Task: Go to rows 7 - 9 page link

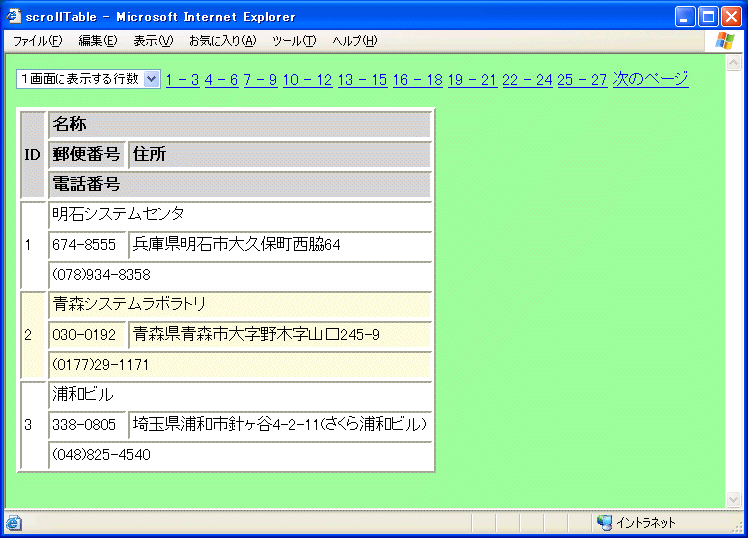Action: [x=260, y=80]
